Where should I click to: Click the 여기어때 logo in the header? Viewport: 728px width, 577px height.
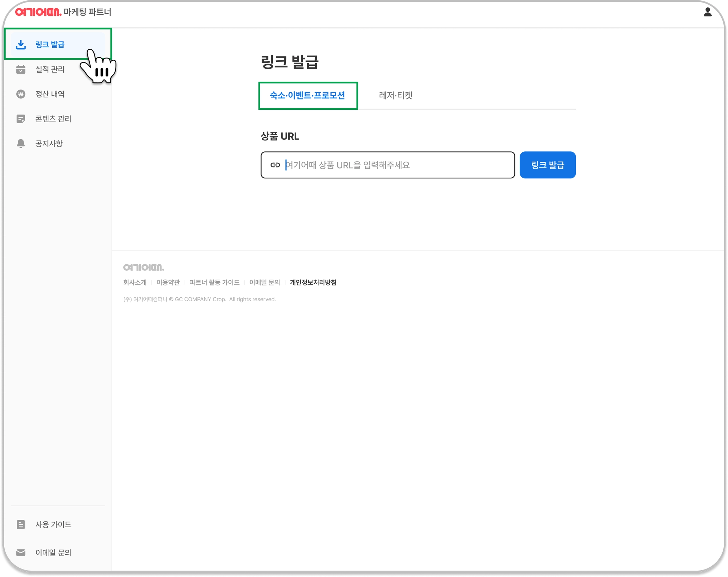click(38, 12)
